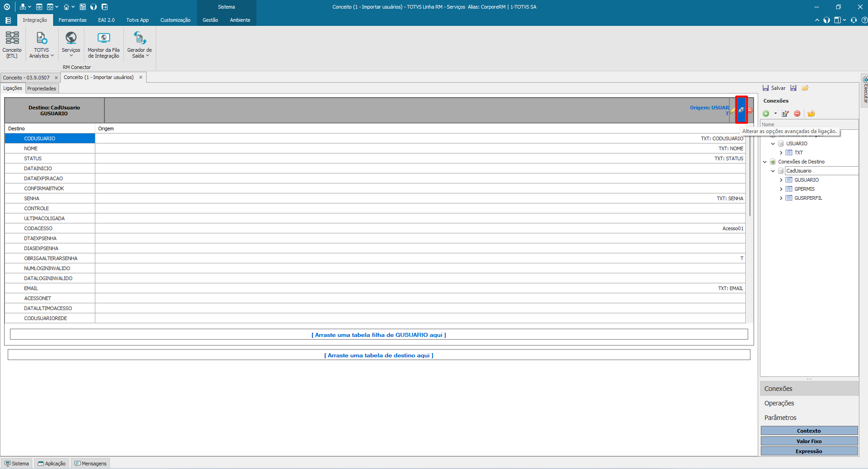Open the Aplicação tab in the status bar
This screenshot has width=868, height=469.
pyautogui.click(x=52, y=464)
